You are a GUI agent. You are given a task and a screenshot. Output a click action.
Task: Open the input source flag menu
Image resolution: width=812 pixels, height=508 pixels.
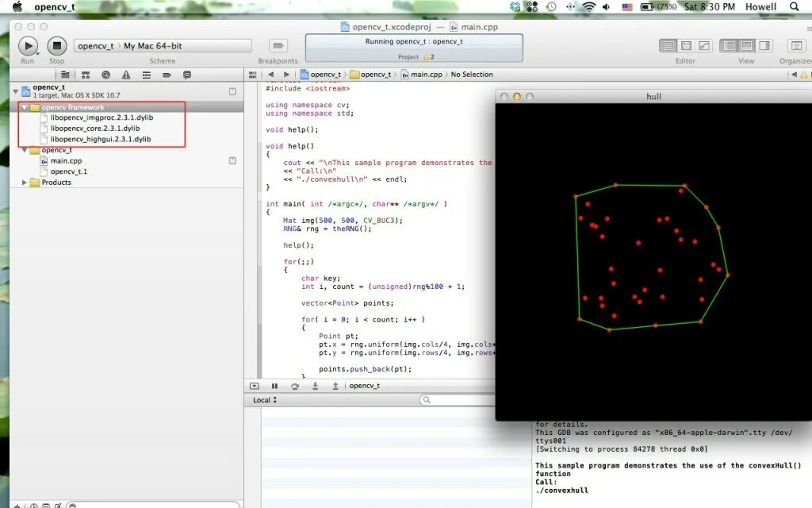pyautogui.click(x=627, y=6)
